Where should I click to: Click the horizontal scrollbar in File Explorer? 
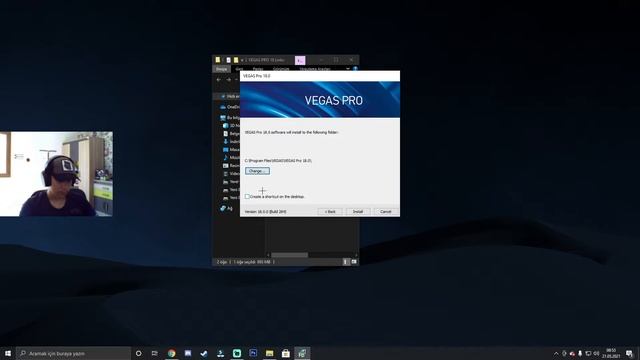(x=289, y=255)
